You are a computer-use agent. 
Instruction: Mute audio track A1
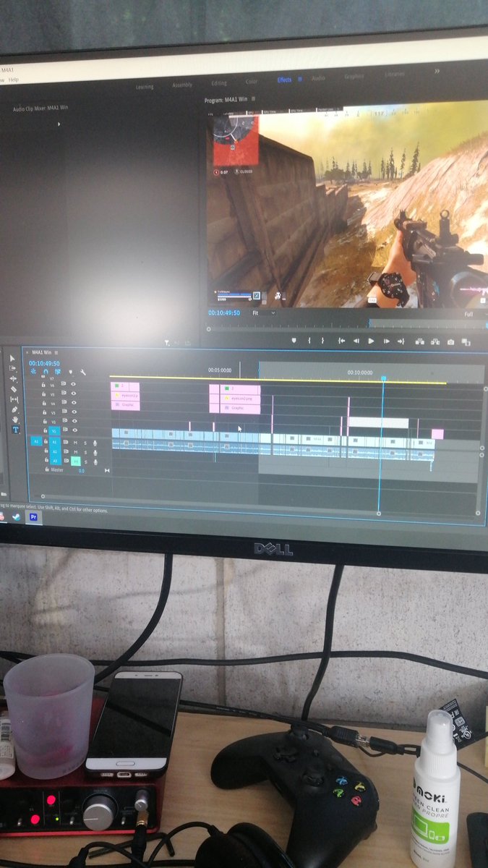coord(75,443)
